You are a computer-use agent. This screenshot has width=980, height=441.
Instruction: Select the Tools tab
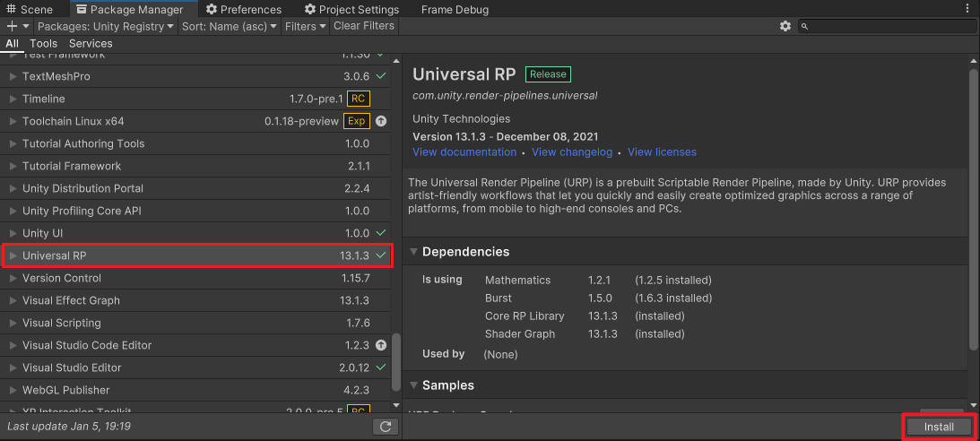[44, 43]
